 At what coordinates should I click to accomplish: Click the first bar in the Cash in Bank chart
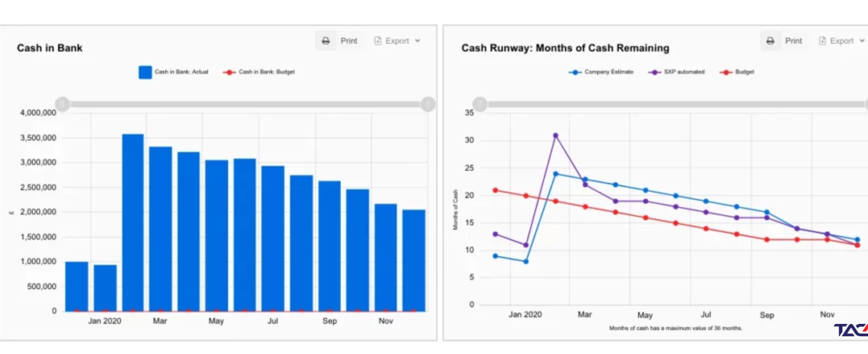point(77,287)
